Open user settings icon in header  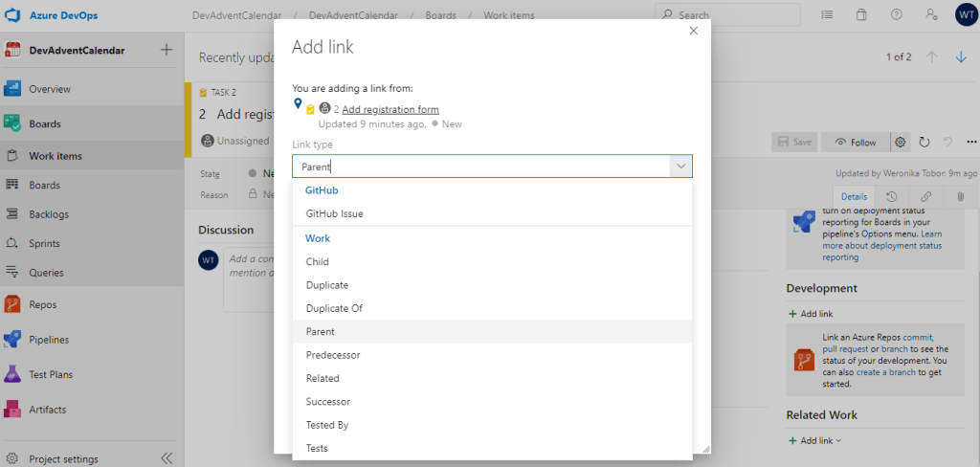click(930, 15)
